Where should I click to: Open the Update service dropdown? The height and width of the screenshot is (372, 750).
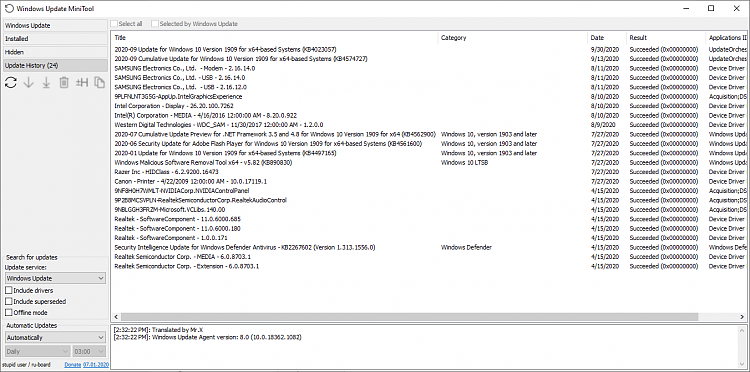click(55, 278)
